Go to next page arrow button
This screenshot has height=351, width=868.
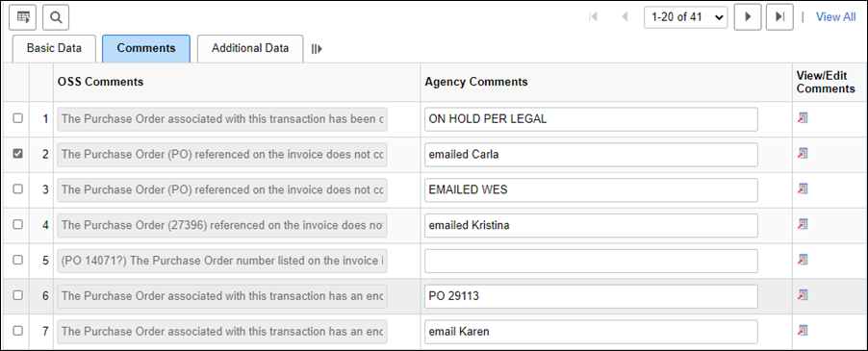[x=748, y=17]
